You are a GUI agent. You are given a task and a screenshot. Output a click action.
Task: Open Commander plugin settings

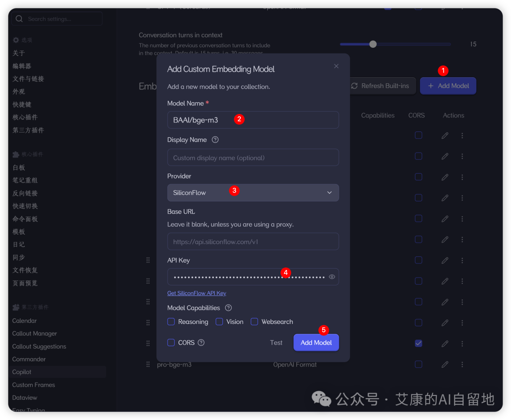pos(29,359)
